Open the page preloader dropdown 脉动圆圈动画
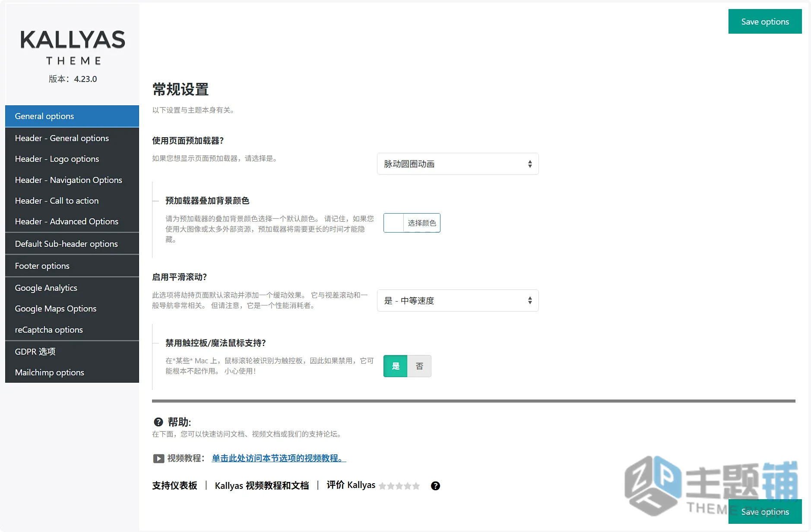 (x=458, y=164)
